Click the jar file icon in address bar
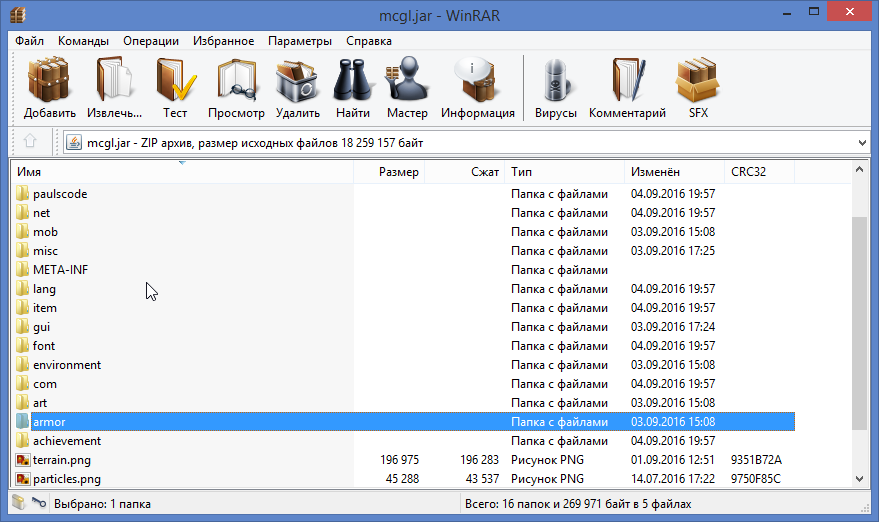 point(75,143)
